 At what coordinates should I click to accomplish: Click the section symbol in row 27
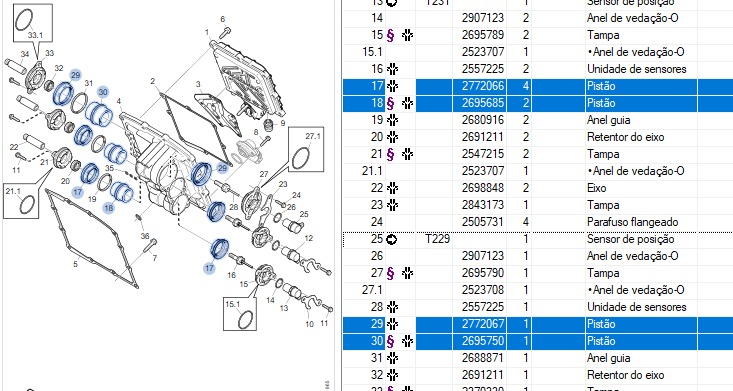point(391,273)
